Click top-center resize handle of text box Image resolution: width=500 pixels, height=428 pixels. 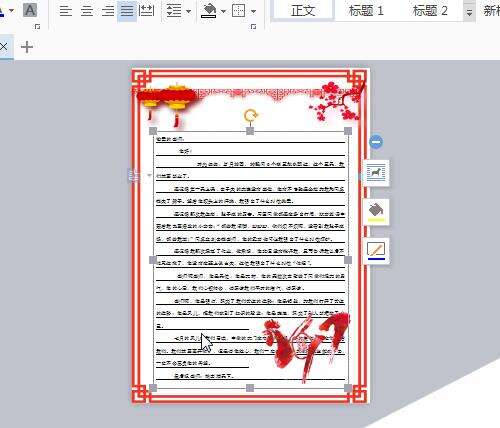(250, 131)
